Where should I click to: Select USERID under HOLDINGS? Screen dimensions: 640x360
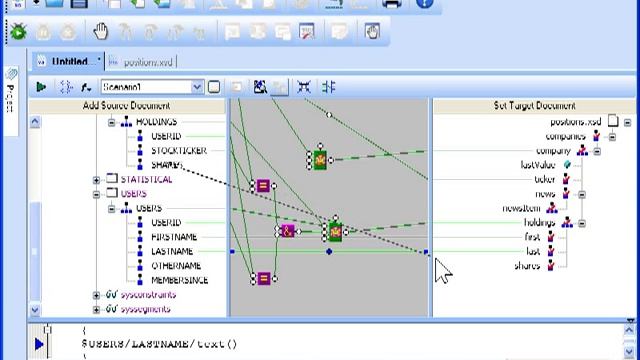point(166,136)
